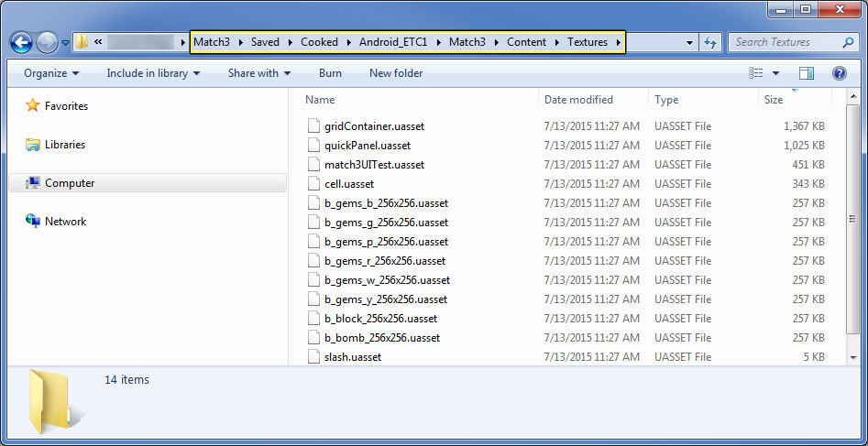
Task: Click the Forward navigation arrow
Action: coord(47,42)
